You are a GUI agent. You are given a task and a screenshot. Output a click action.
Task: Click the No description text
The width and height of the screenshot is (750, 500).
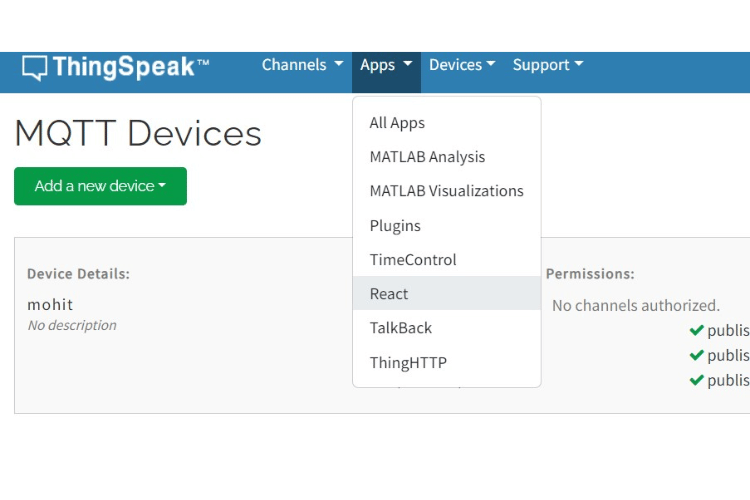[x=72, y=325]
